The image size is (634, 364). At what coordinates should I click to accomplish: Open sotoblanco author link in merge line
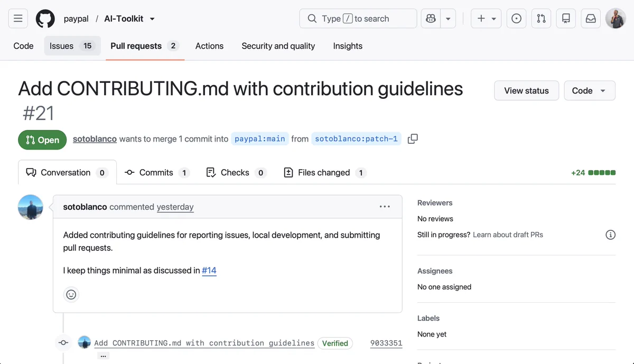(95, 139)
